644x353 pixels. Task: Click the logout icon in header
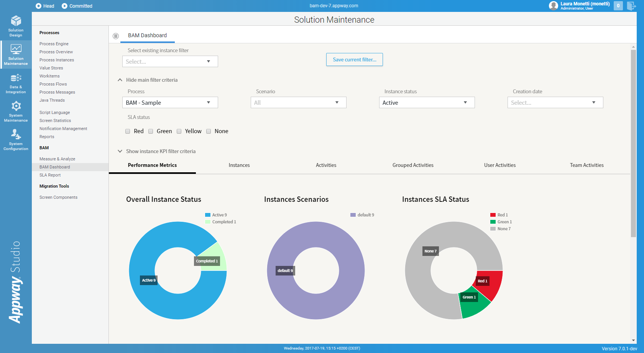click(631, 6)
